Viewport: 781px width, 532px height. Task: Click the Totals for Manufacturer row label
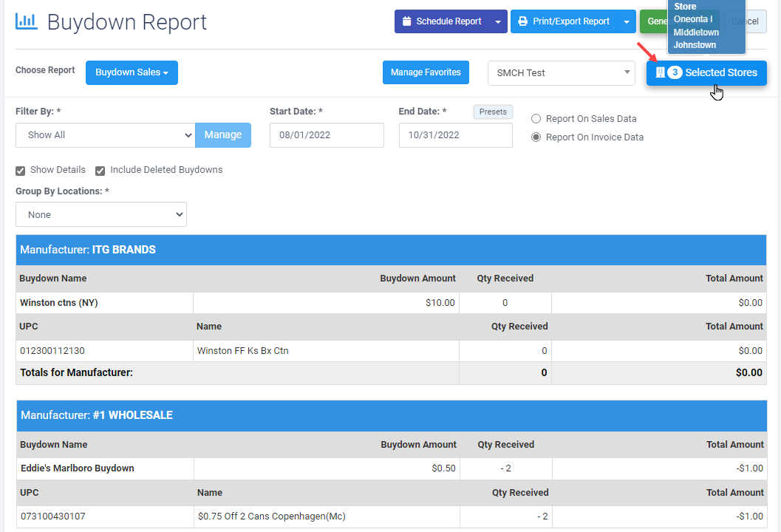tap(76, 372)
